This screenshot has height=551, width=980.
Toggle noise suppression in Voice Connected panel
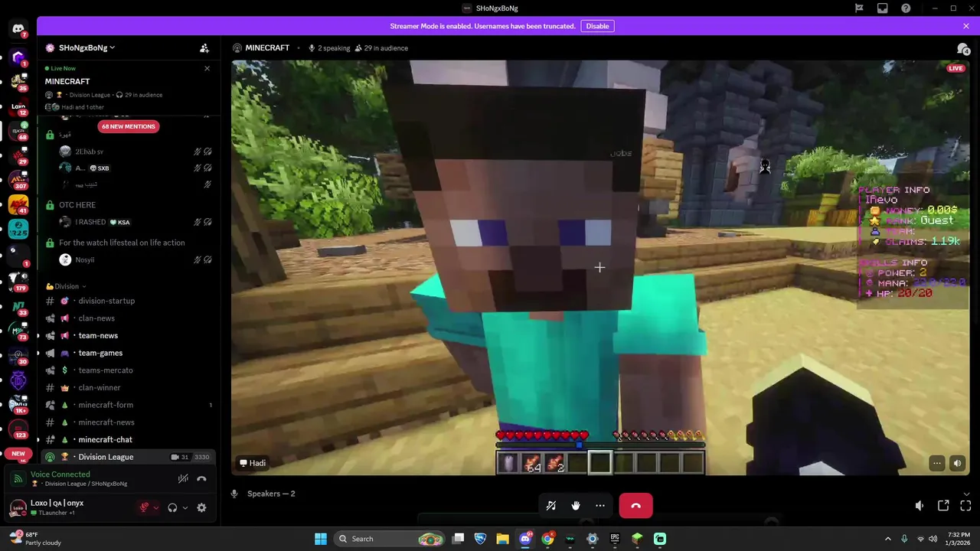pyautogui.click(x=183, y=479)
